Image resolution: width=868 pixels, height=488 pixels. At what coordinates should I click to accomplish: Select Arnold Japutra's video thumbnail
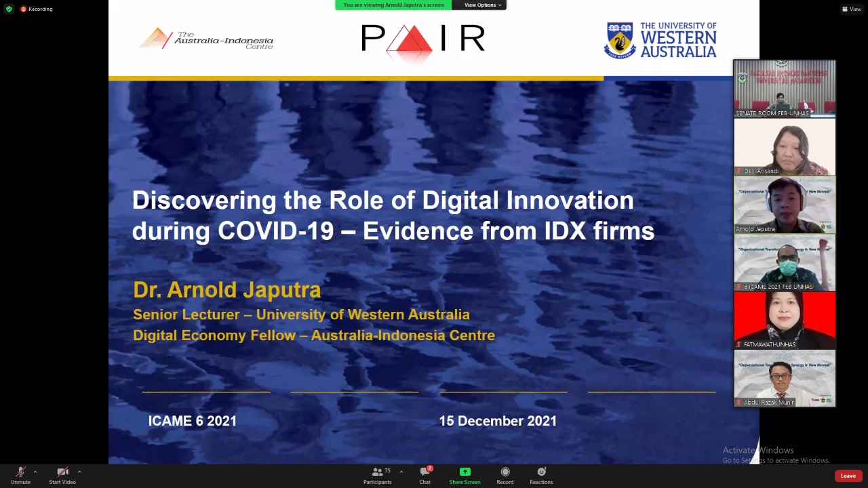click(785, 205)
